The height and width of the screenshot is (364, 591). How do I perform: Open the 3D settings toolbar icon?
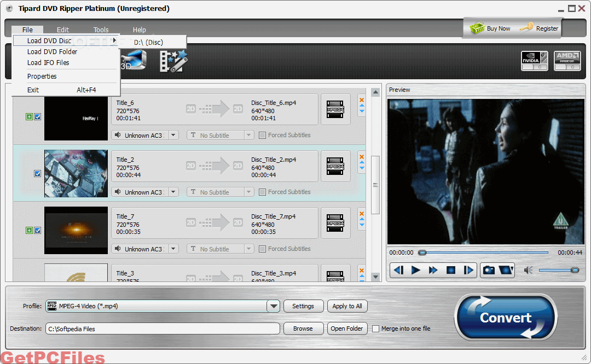(134, 60)
